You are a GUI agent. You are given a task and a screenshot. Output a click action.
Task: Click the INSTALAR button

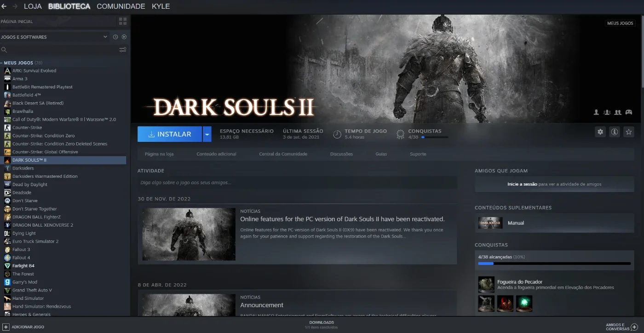click(170, 134)
